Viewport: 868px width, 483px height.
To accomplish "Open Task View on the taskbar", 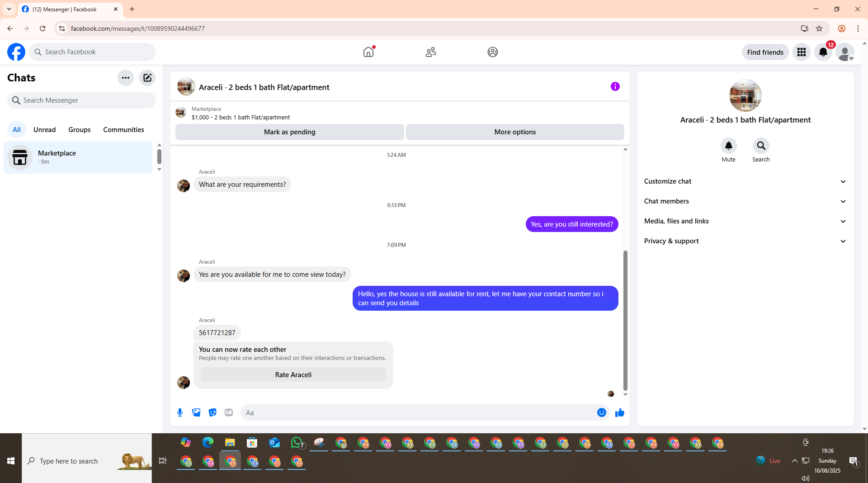I will 163,461.
